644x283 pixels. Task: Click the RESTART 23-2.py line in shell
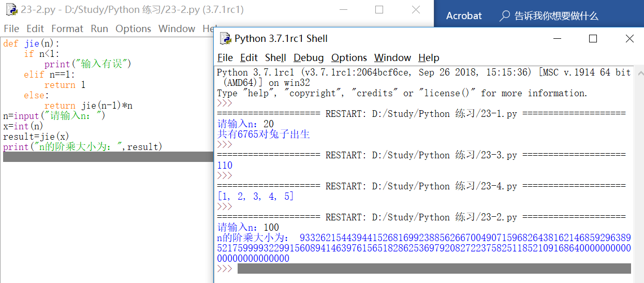421,217
